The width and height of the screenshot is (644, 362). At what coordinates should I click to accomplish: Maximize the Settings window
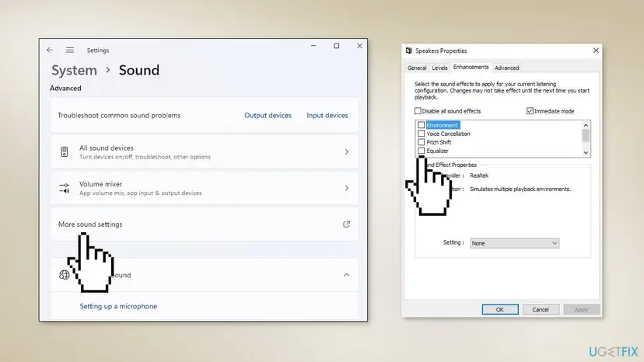(x=336, y=46)
